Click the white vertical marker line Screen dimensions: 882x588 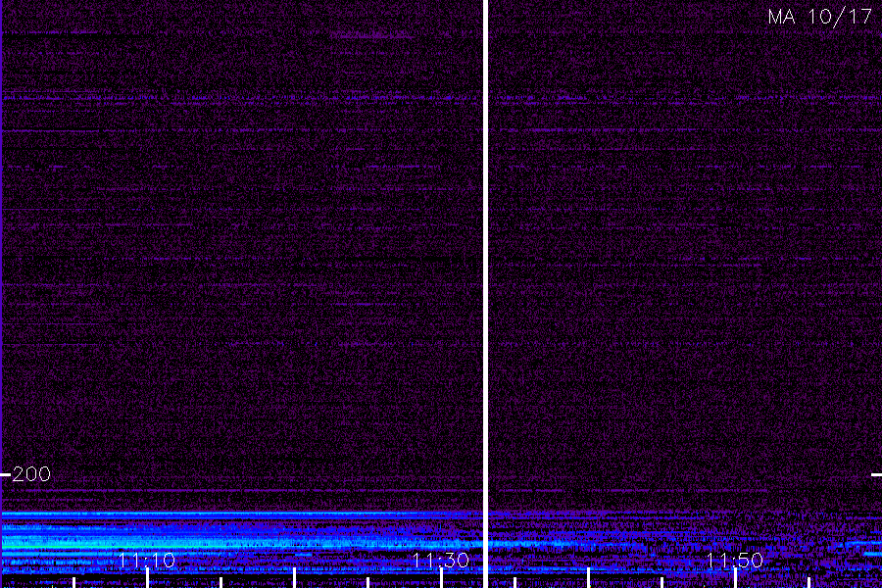[485, 294]
